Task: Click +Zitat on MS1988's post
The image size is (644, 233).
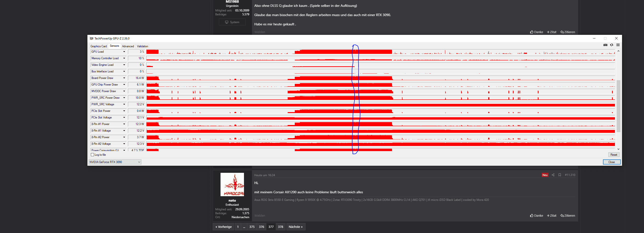Action: pyautogui.click(x=551, y=32)
